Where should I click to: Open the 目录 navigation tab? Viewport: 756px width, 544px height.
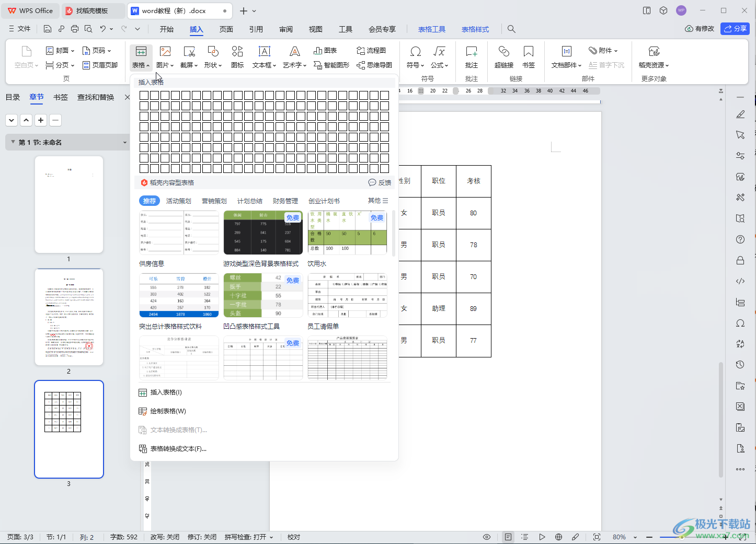point(13,97)
